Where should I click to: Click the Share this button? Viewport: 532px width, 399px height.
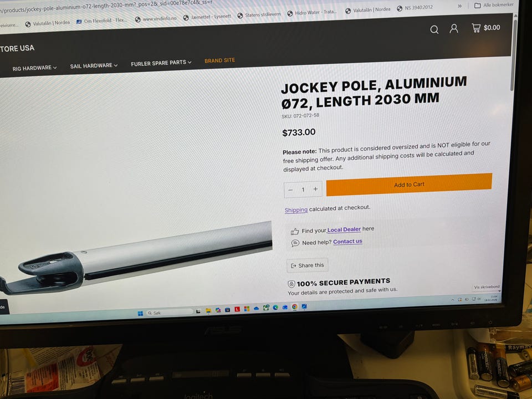[x=308, y=265]
